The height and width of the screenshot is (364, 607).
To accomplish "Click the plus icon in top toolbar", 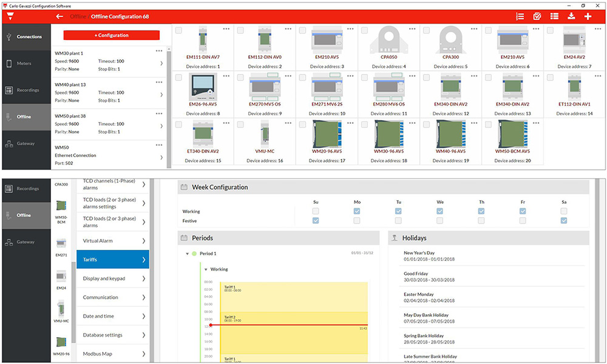I will coord(588,16).
